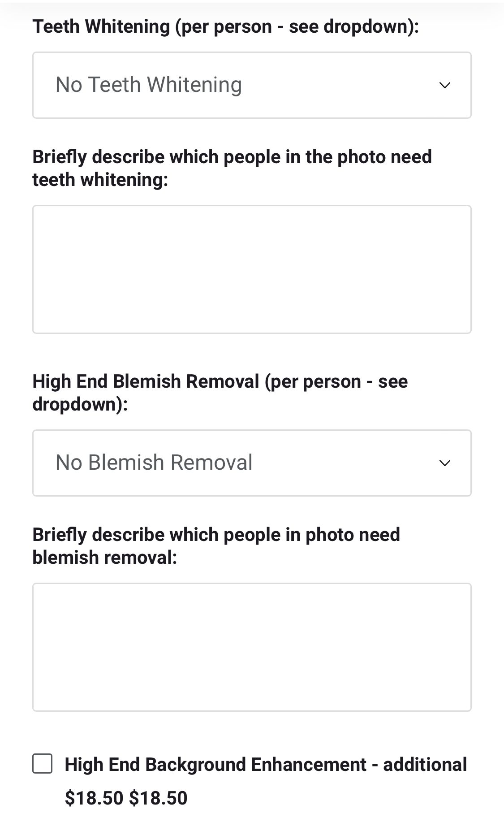The height and width of the screenshot is (822, 504).
Task: Click the 'teeth whitening:' line above first text area
Action: click(100, 180)
